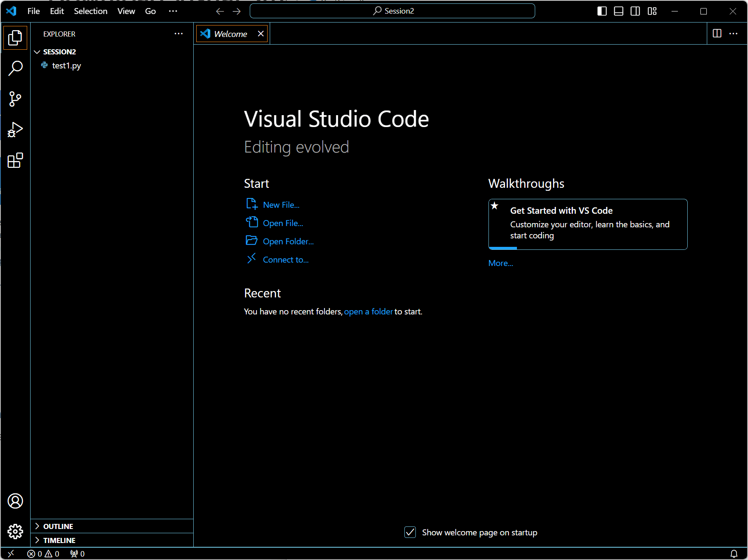Close the Welcome tab

pyautogui.click(x=261, y=34)
